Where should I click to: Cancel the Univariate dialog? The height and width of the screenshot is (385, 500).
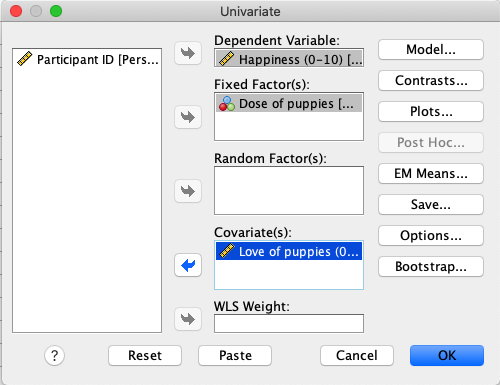[x=357, y=356]
